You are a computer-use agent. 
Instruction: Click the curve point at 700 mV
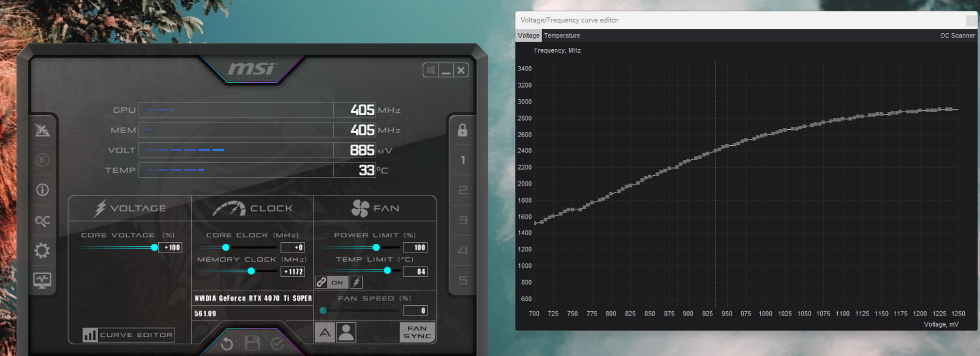click(535, 223)
